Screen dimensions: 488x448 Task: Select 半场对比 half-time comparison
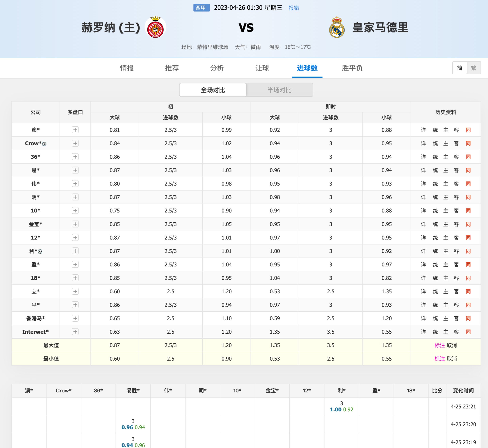(x=279, y=90)
